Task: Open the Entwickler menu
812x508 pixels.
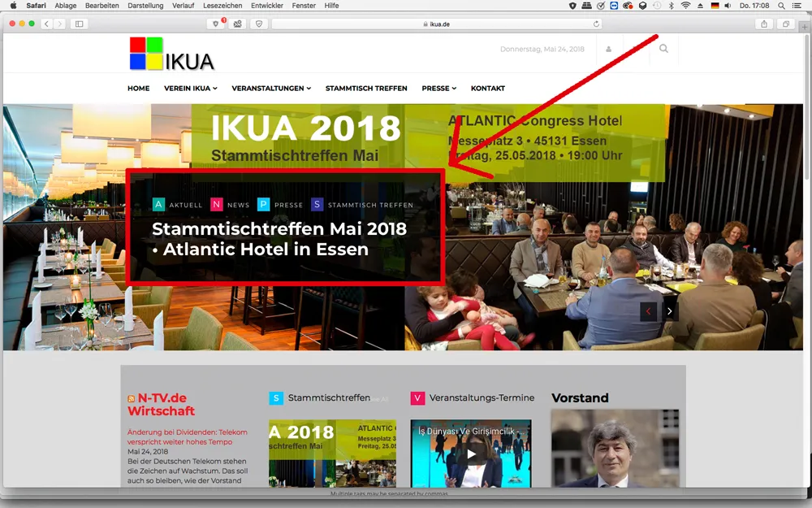Action: [x=267, y=6]
